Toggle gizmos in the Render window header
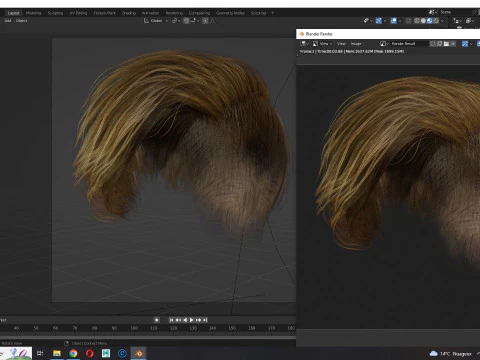480x360 pixels. click(465, 44)
